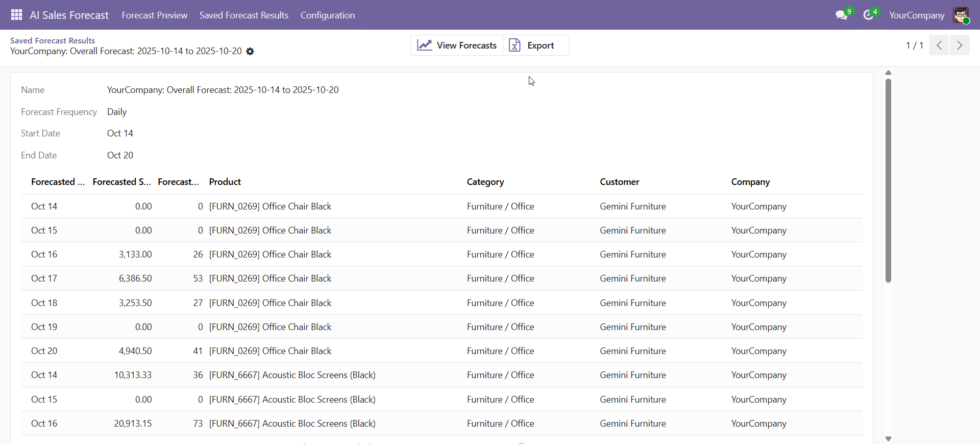This screenshot has width=980, height=444.
Task: Go to previous record arrow
Action: [939, 45]
